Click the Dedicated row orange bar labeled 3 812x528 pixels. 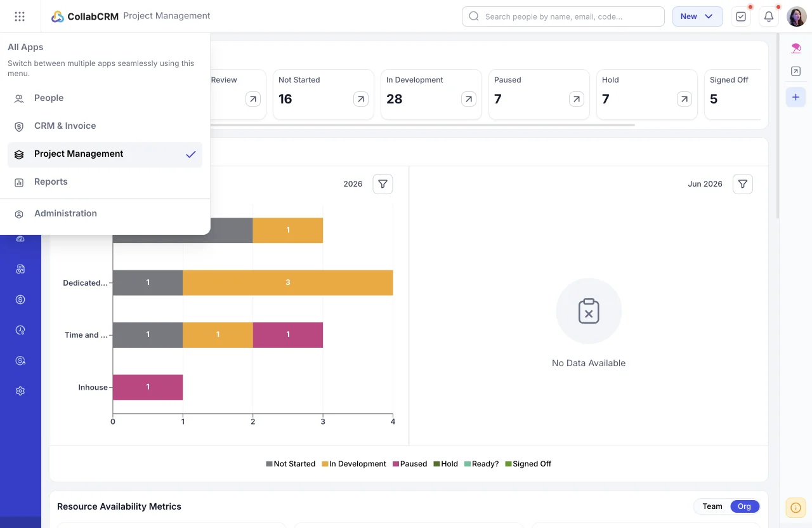[x=288, y=282]
